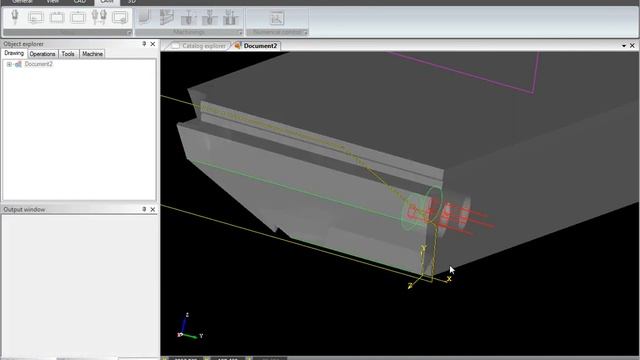
Task: Close the Object explorer panel
Action: click(153, 44)
